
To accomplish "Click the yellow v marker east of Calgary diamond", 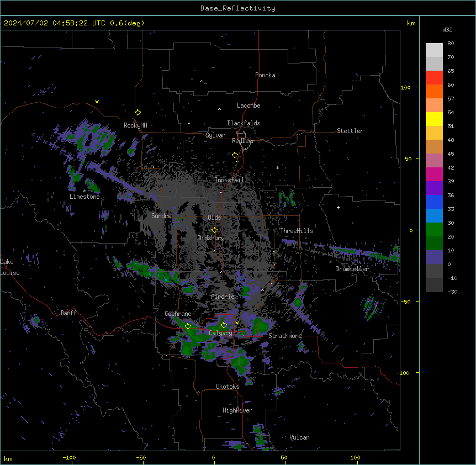I will 237,323.
